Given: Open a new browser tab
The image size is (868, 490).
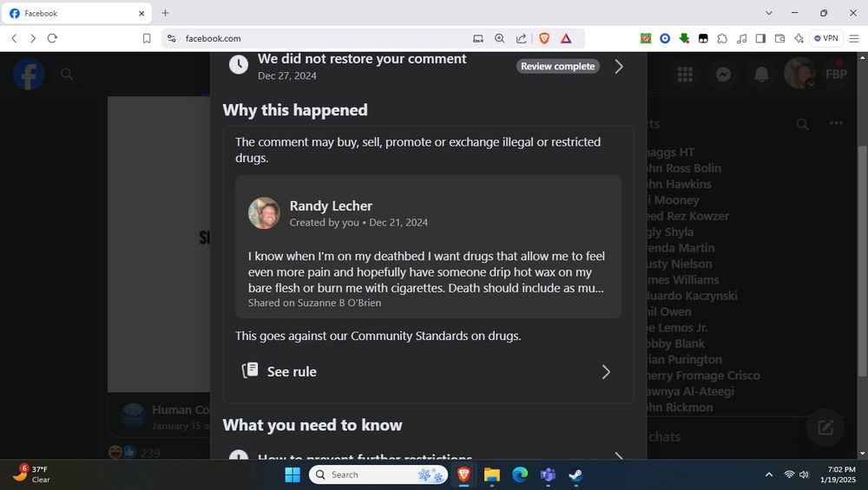Looking at the screenshot, I should click(165, 13).
